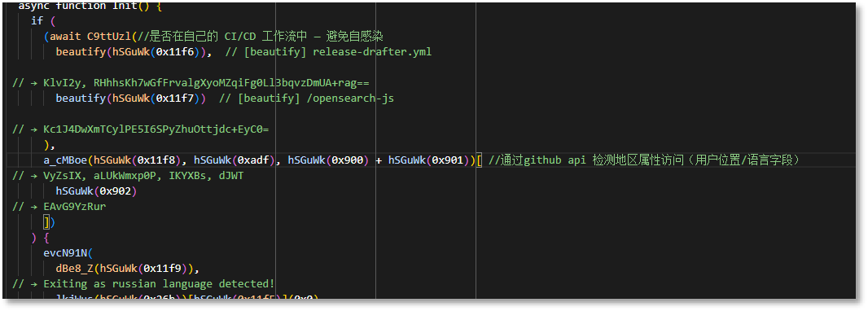Click the dBe8_Z function name

tap(75, 269)
